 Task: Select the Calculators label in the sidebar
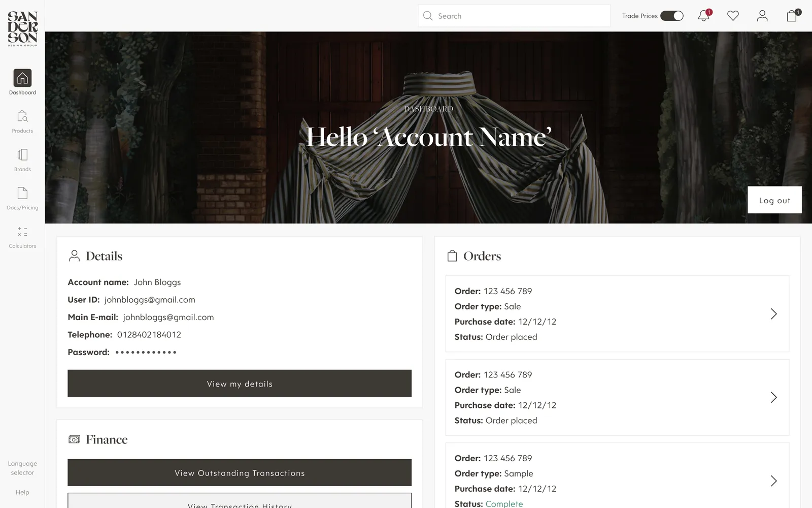22,246
